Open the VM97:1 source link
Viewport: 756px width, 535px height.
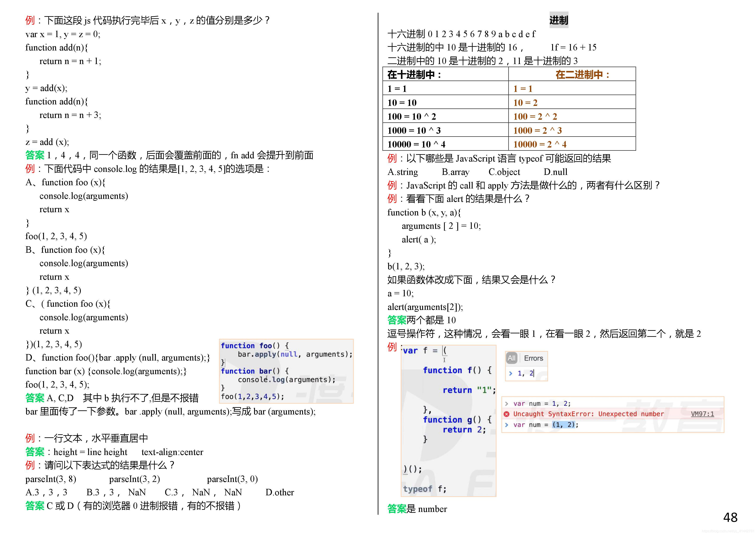coord(702,414)
